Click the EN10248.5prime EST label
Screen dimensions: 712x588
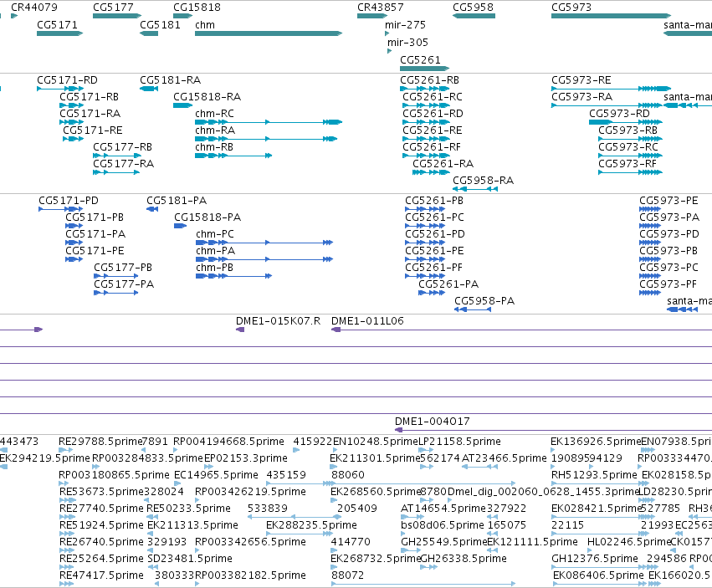[375, 442]
